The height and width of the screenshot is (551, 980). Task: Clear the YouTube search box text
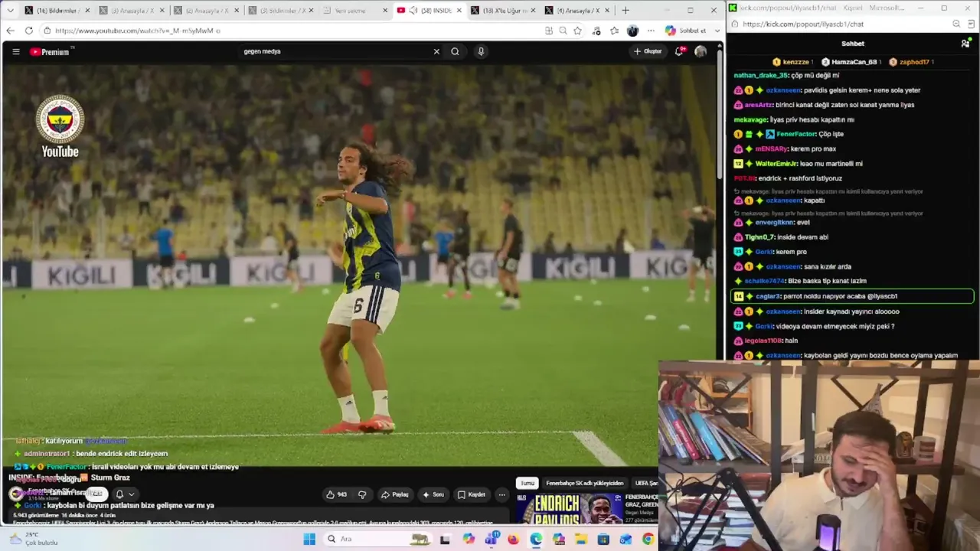[x=436, y=51]
